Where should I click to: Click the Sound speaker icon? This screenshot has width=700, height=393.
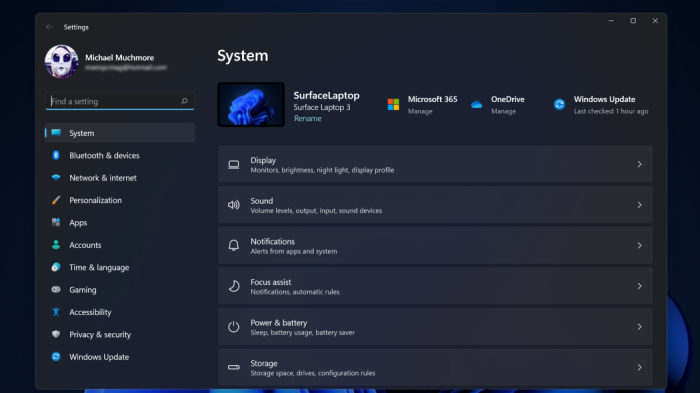233,205
